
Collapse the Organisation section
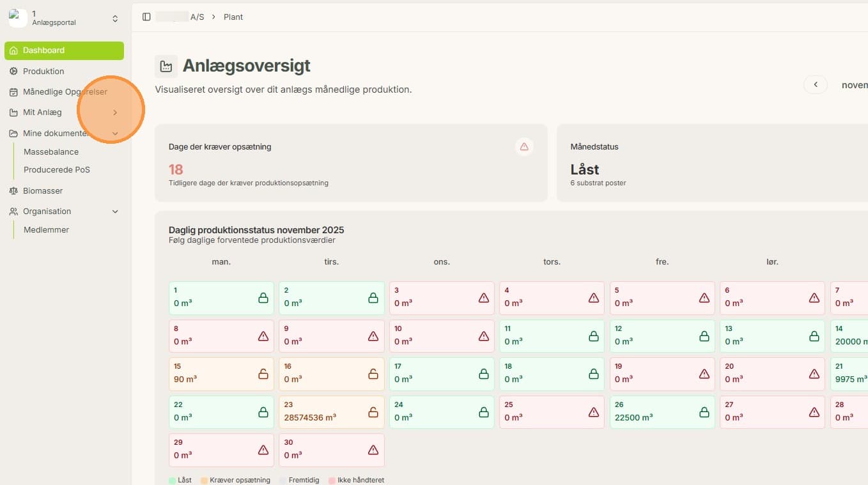click(x=115, y=212)
